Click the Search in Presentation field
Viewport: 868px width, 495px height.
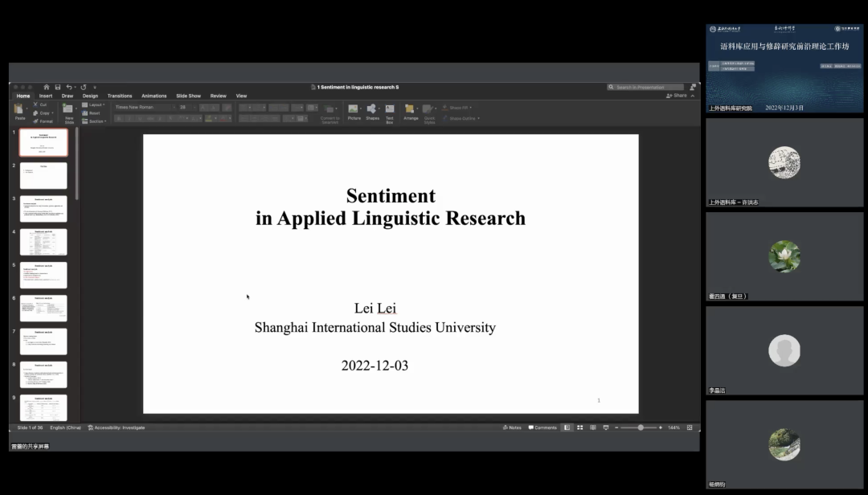coord(645,87)
